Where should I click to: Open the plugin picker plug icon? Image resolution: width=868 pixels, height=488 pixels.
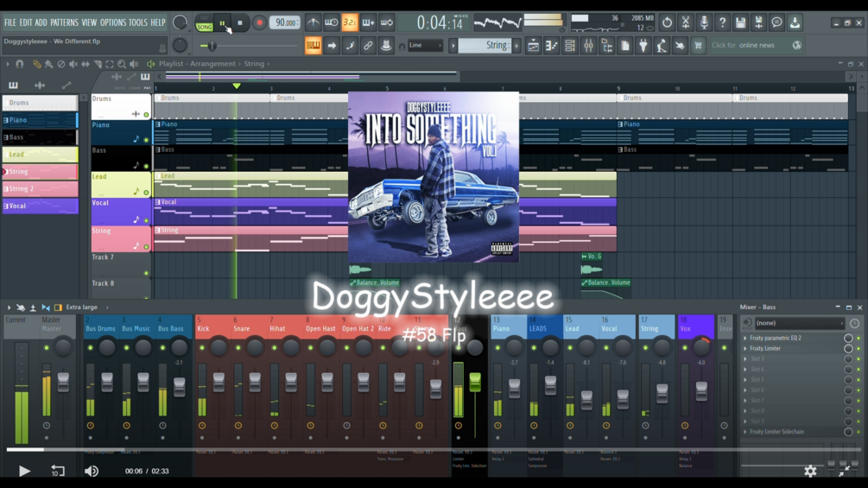(x=643, y=46)
